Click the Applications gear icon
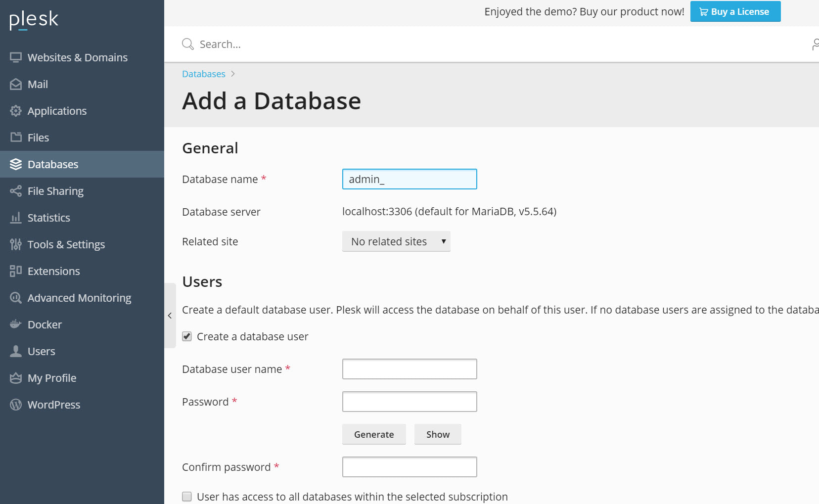The width and height of the screenshot is (819, 504). (x=15, y=111)
